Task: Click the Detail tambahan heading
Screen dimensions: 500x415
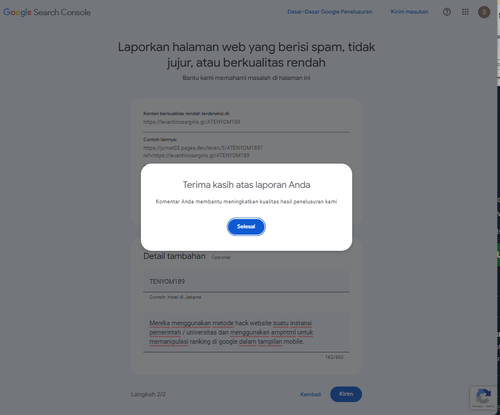Action: tap(174, 256)
